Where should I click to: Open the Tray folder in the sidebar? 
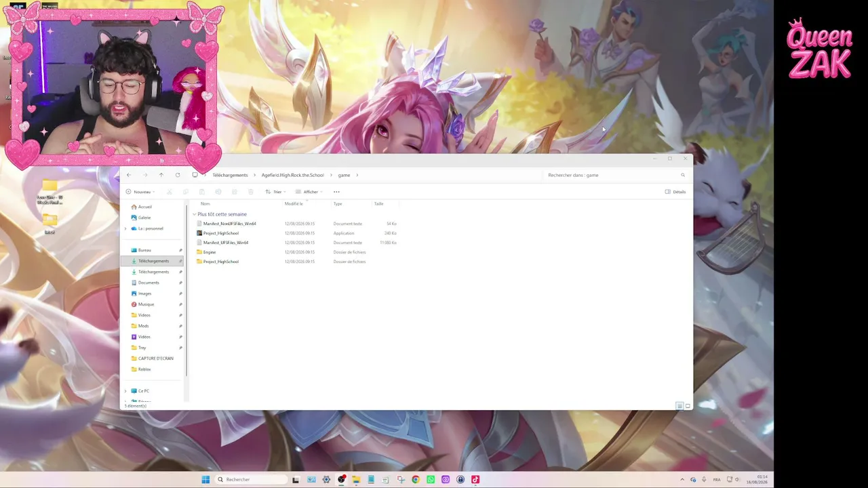pos(142,348)
